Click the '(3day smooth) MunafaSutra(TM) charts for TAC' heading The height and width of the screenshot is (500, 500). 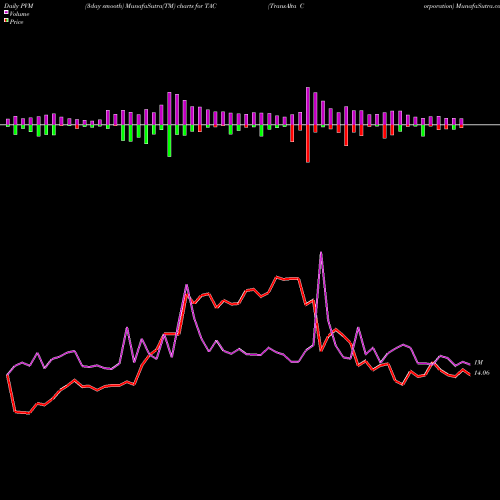[151, 6]
